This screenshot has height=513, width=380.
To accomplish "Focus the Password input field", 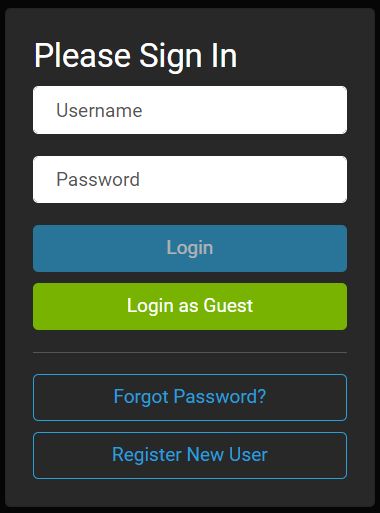I will click(190, 179).
